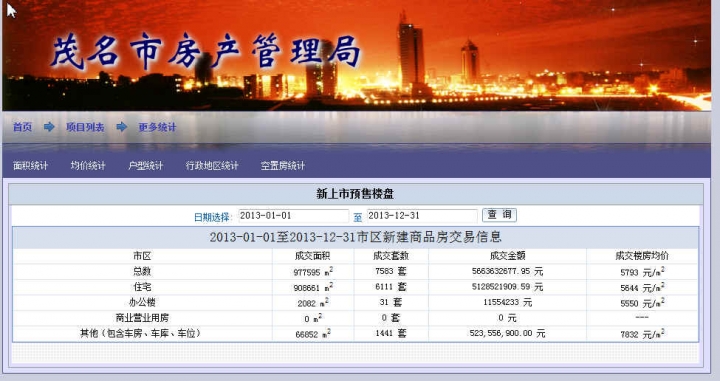The width and height of the screenshot is (720, 381).
Task: Switch to the 面积统计 tab
Action: click(x=30, y=166)
